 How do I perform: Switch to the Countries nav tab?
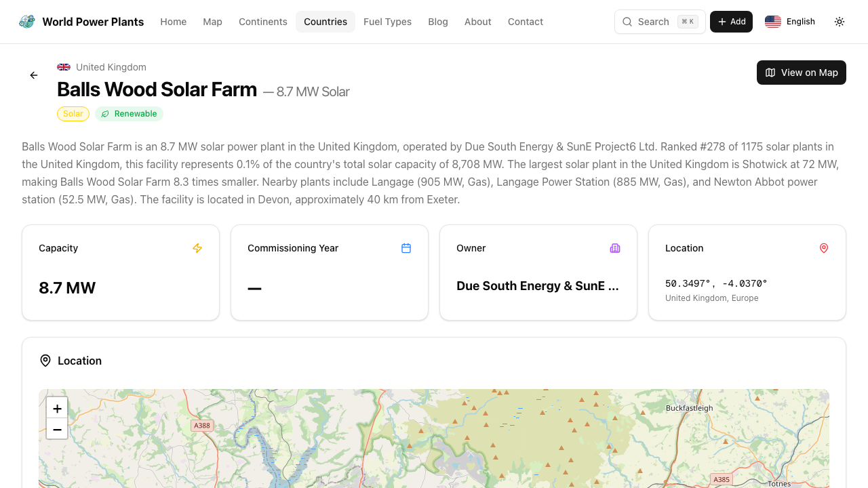click(x=325, y=22)
